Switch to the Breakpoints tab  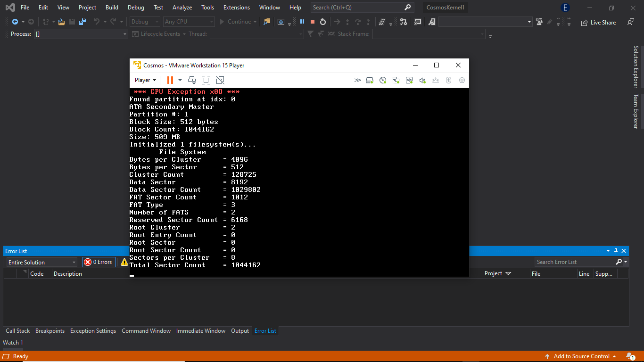[50, 331]
